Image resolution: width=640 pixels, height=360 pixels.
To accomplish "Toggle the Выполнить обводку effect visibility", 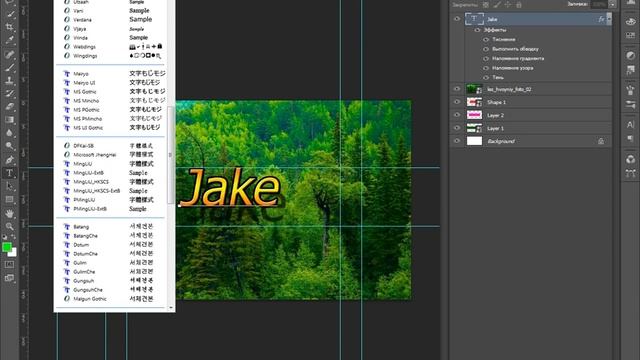I will tap(486, 49).
